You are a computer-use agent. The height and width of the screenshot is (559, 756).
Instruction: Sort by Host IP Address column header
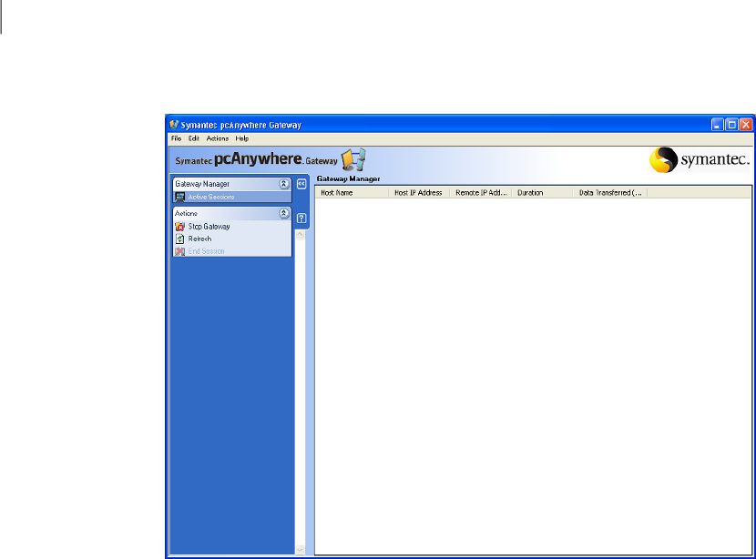click(x=419, y=193)
